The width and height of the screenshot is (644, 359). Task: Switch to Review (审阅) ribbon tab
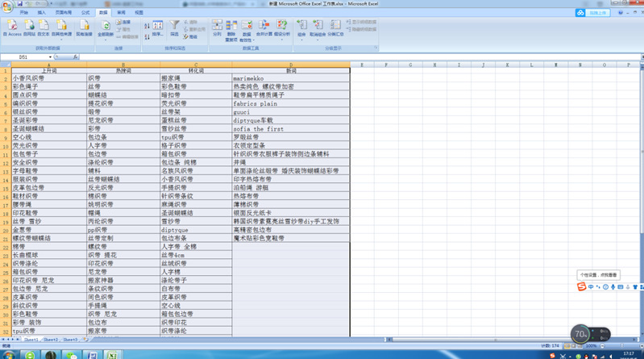click(x=121, y=13)
